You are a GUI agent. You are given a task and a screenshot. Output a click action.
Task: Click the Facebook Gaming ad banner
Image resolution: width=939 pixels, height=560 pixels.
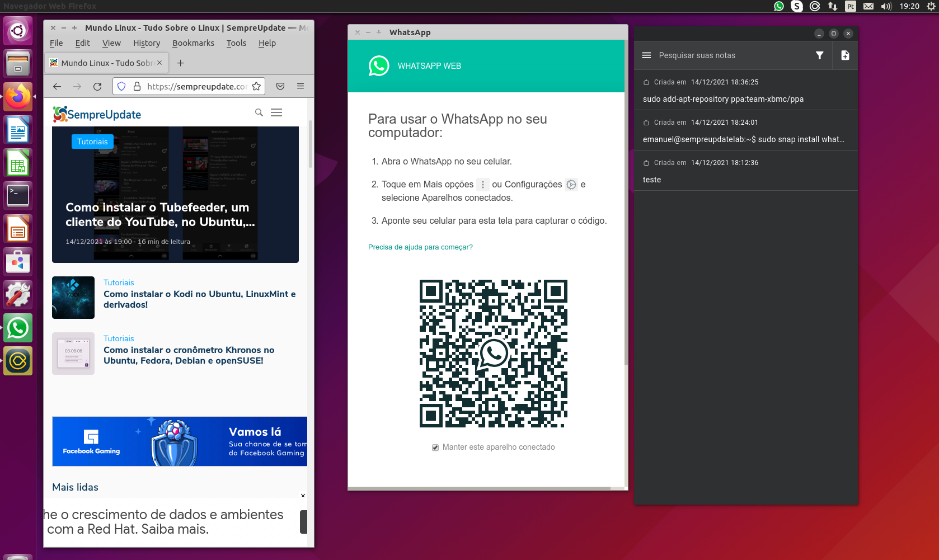tap(180, 441)
